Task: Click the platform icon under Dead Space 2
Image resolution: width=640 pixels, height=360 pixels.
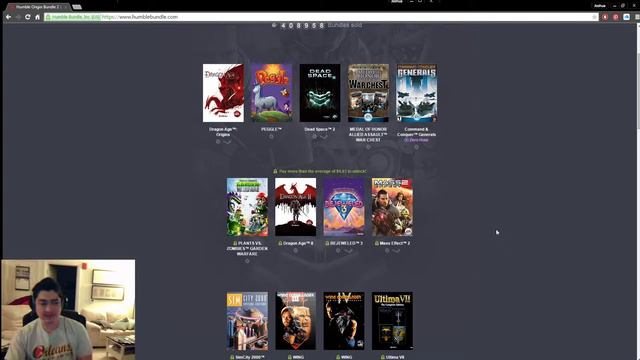Action: tap(315, 136)
